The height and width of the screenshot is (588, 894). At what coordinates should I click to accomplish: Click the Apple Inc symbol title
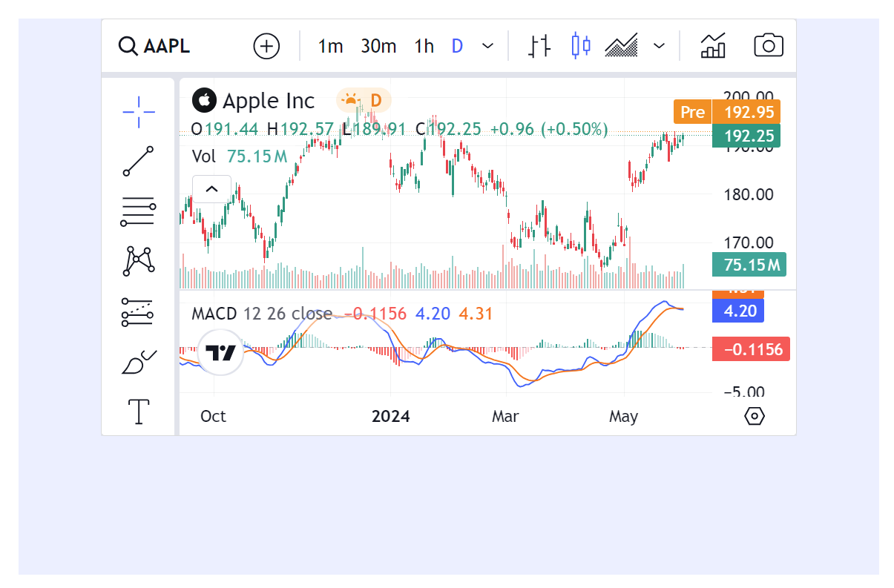click(269, 100)
